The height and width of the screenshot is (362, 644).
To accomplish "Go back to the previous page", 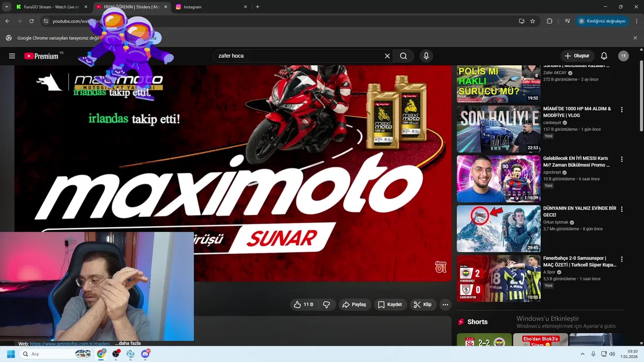I will point(7,21).
